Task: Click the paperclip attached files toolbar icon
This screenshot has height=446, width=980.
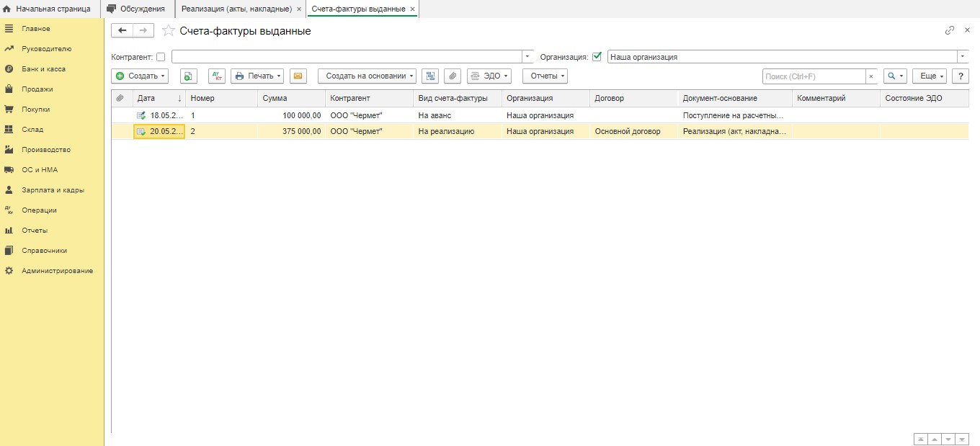Action: click(452, 76)
